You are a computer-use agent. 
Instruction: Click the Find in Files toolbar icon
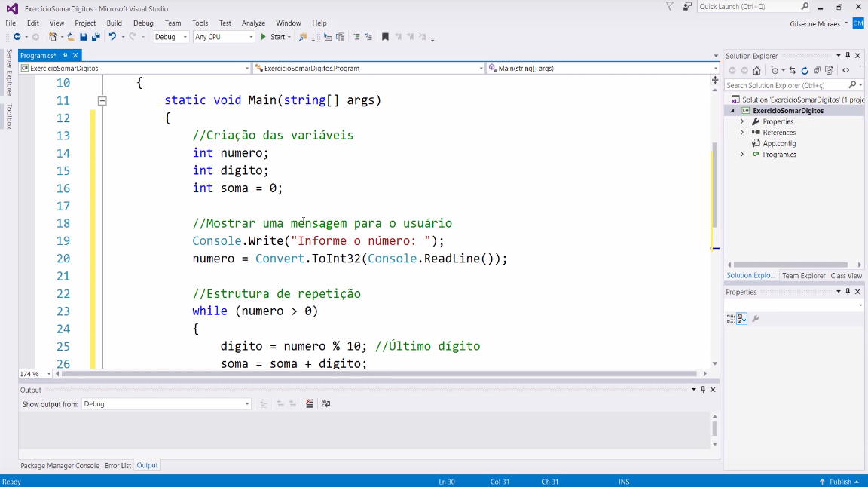(x=303, y=37)
